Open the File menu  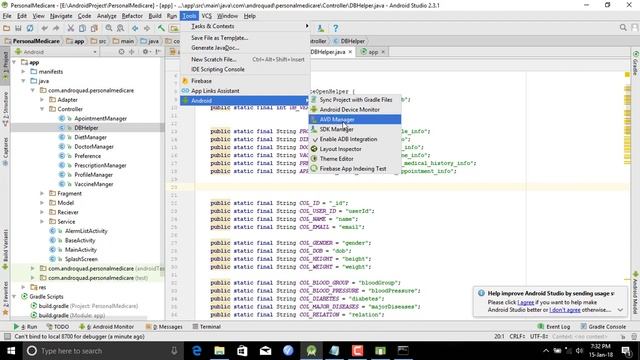[7, 16]
